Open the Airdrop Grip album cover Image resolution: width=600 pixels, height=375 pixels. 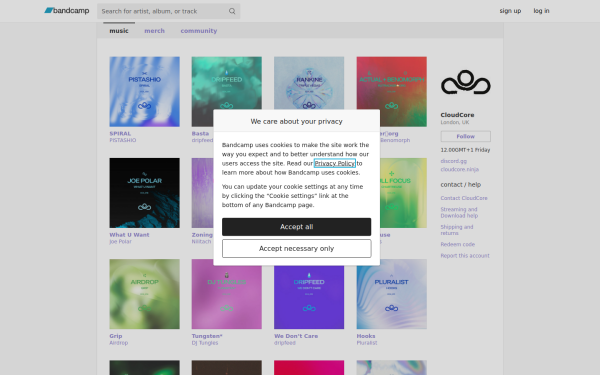click(144, 294)
